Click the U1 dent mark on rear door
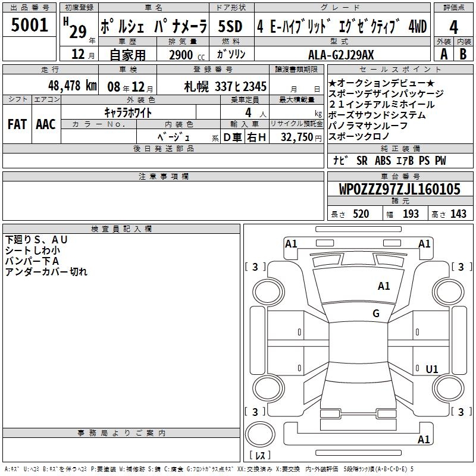The height and width of the screenshot is (476, 476). click(432, 369)
